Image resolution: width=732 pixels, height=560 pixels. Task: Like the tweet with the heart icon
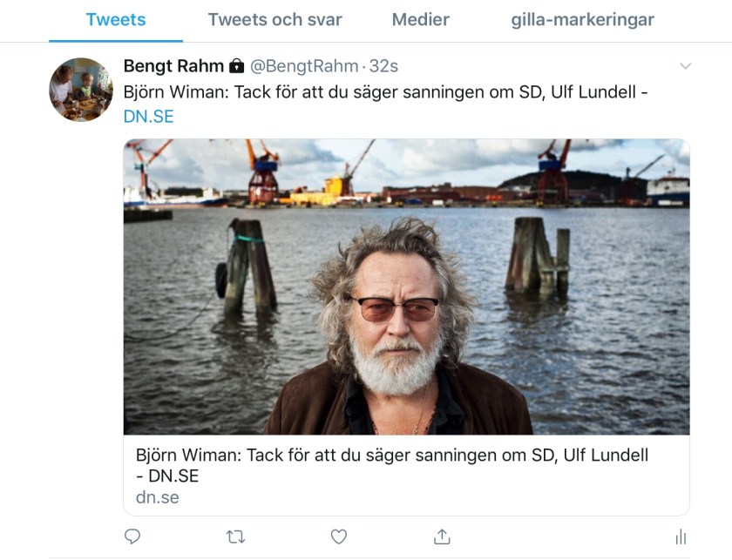(x=338, y=536)
